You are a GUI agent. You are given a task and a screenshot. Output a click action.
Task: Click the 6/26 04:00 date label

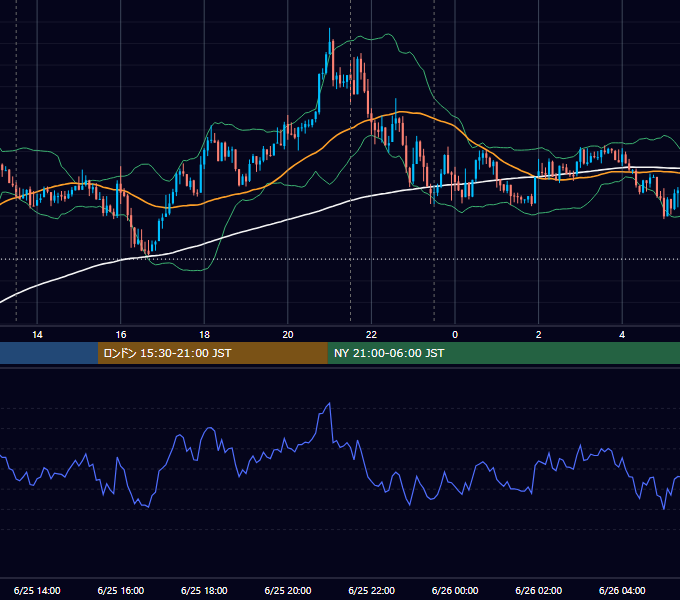coord(622,590)
